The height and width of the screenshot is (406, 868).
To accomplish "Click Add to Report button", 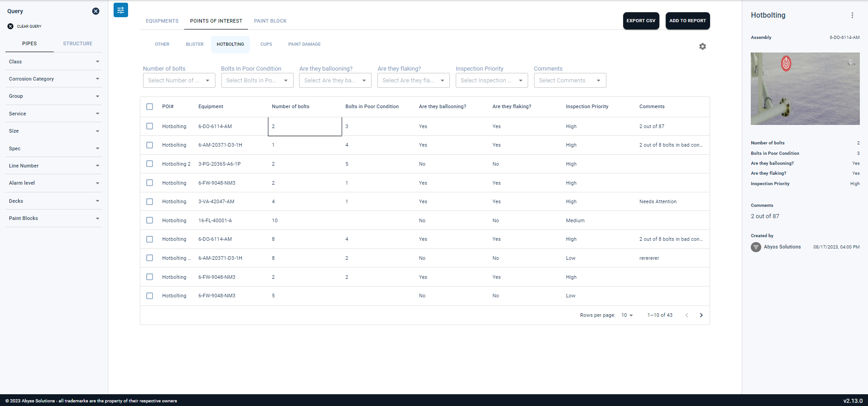I will [687, 21].
